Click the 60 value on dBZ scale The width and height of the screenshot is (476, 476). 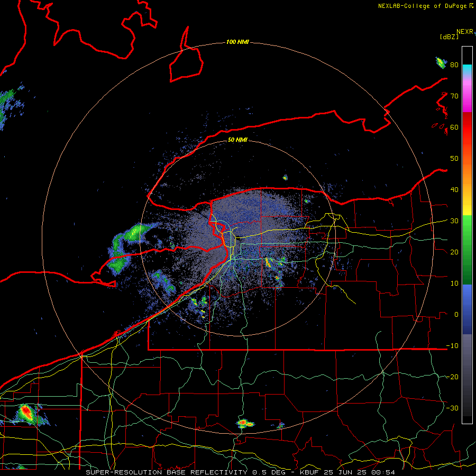(x=454, y=127)
